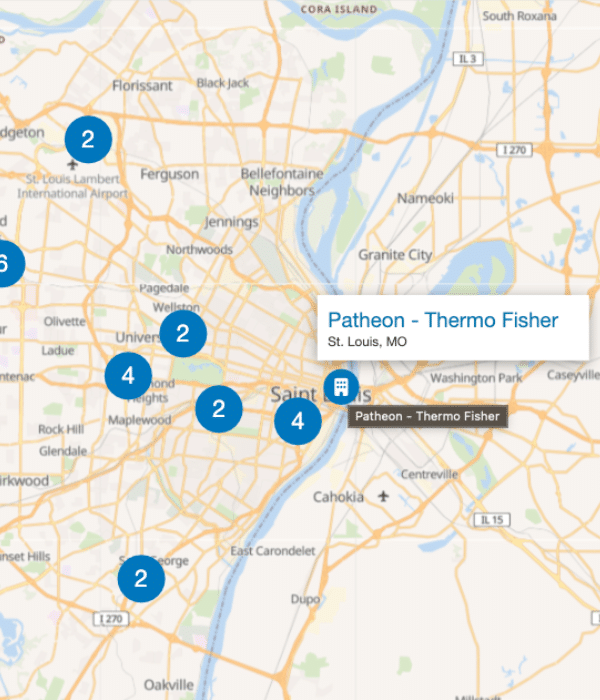The image size is (600, 700).
Task: Click the Granite City map label
Action: (395, 255)
